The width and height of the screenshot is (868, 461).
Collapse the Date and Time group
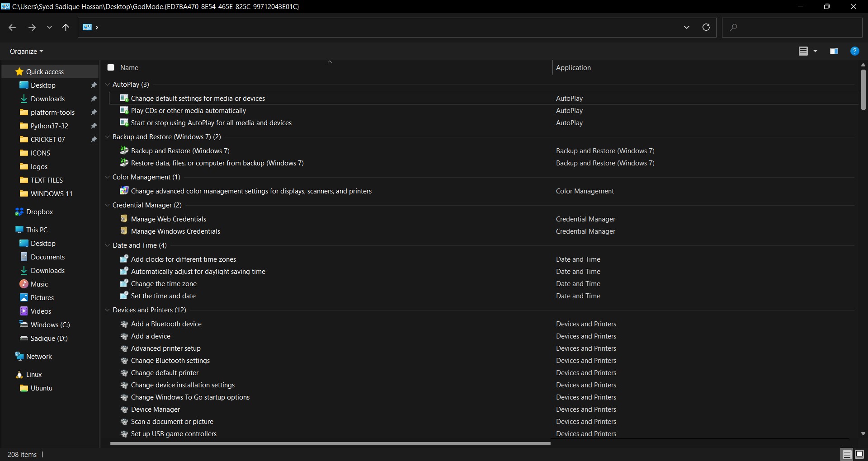pos(108,245)
